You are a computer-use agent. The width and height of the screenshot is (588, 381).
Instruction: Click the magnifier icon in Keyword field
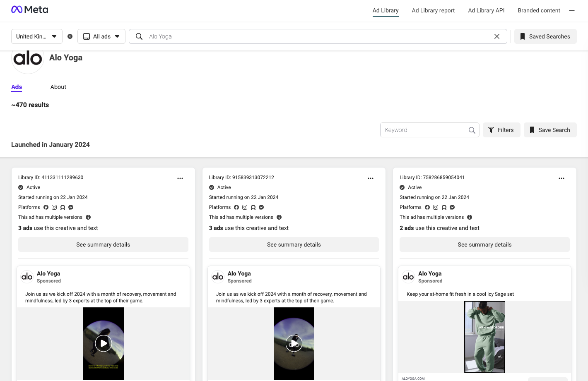[472, 130]
